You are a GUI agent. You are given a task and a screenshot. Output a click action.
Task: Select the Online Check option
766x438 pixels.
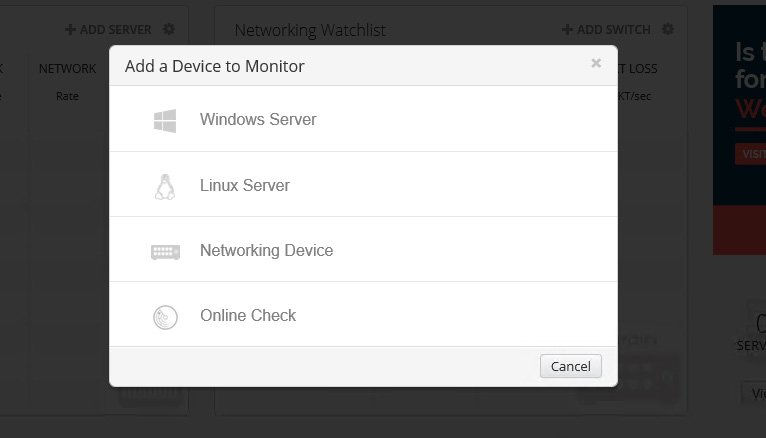coord(248,316)
